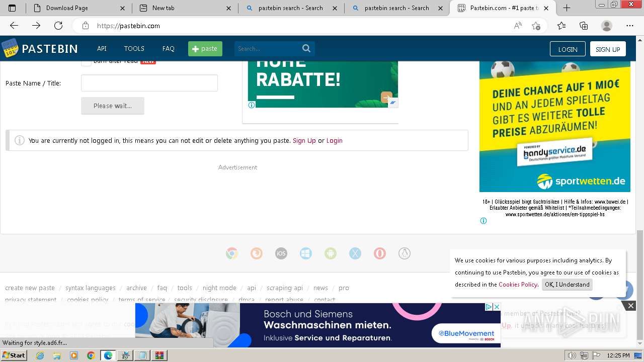
Task: Open syntax languages footer link
Action: [x=91, y=288]
